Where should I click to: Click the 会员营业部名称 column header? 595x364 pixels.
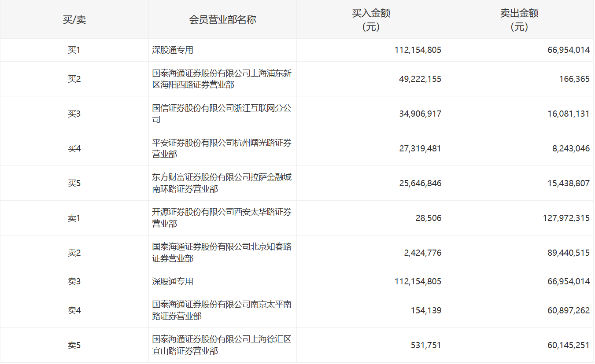pyautogui.click(x=222, y=20)
